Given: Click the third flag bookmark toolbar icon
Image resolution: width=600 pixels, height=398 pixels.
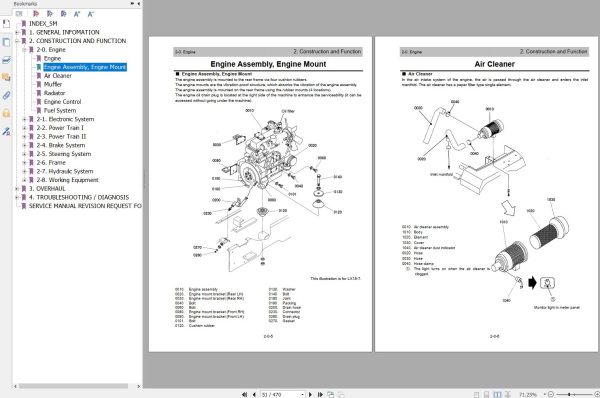Looking at the screenshot, I should point(64,14).
